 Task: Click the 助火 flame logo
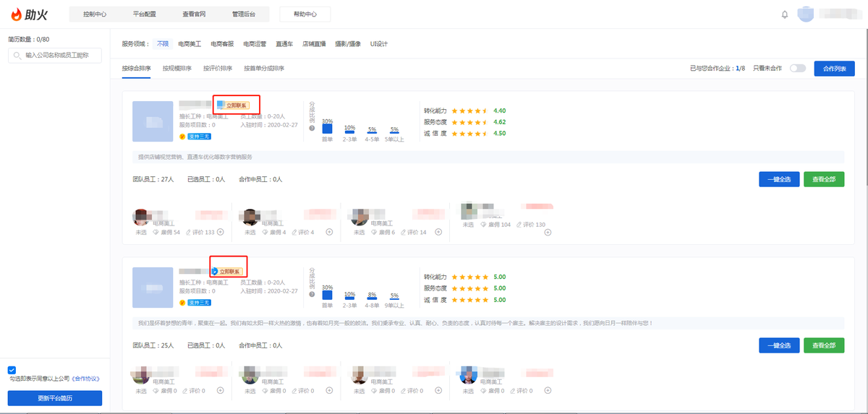click(x=29, y=14)
